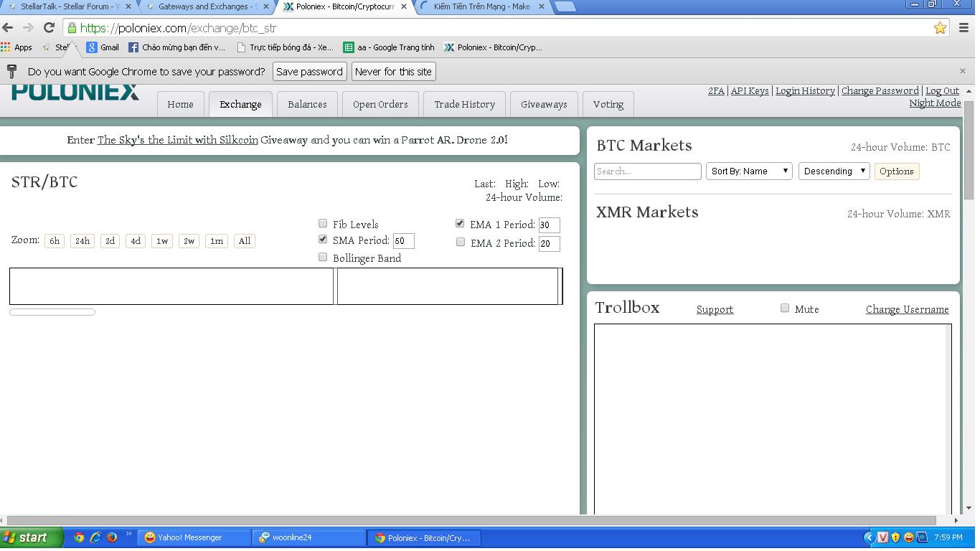Open the Sort By: Name dropdown
980x551 pixels.
coord(749,171)
